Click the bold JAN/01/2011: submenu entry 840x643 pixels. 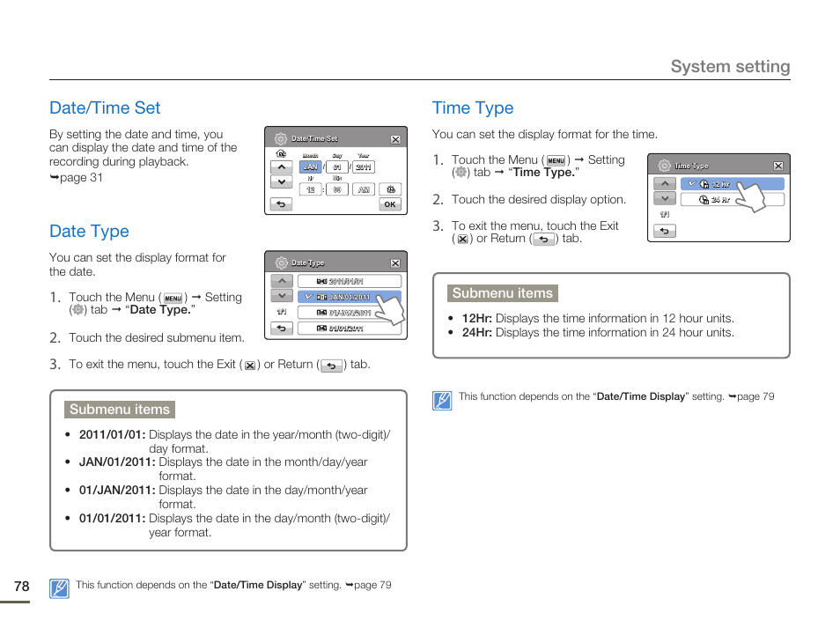pos(117,462)
